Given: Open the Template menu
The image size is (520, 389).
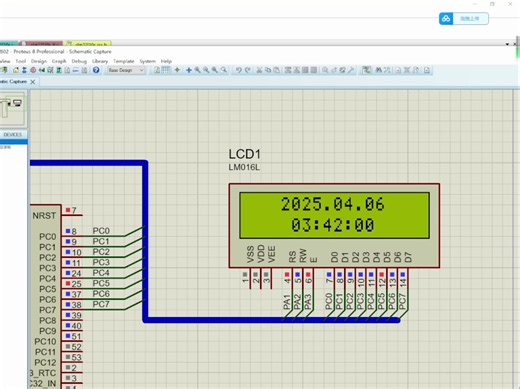Looking at the screenshot, I should (x=124, y=61).
